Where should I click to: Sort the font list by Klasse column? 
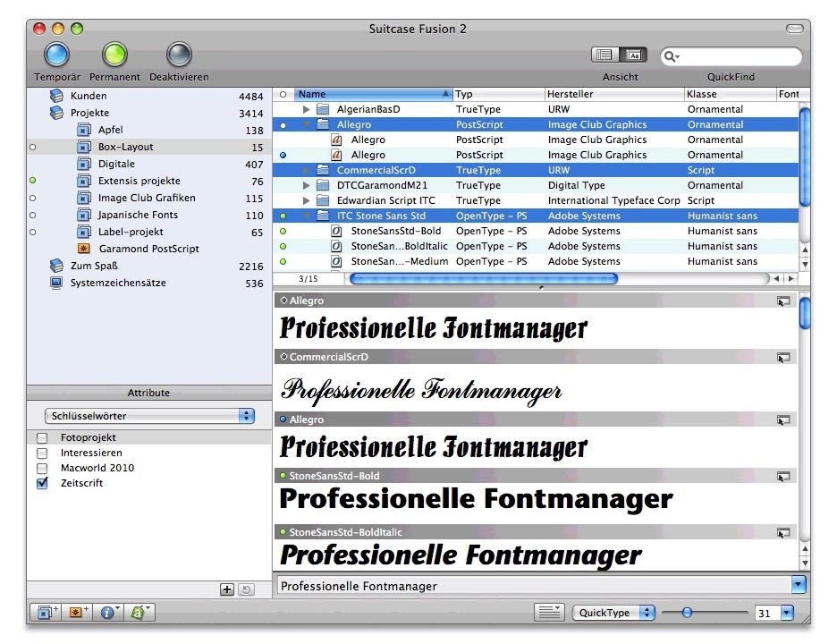point(728,94)
